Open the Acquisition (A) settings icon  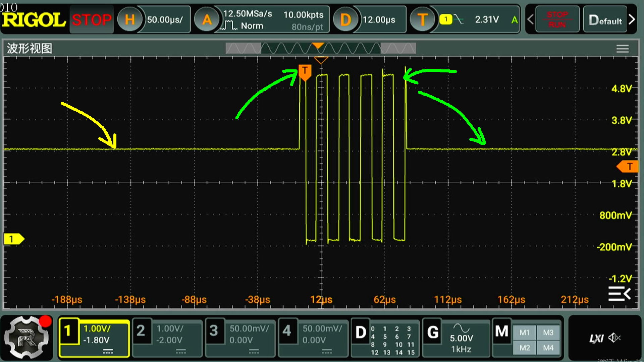(x=207, y=20)
